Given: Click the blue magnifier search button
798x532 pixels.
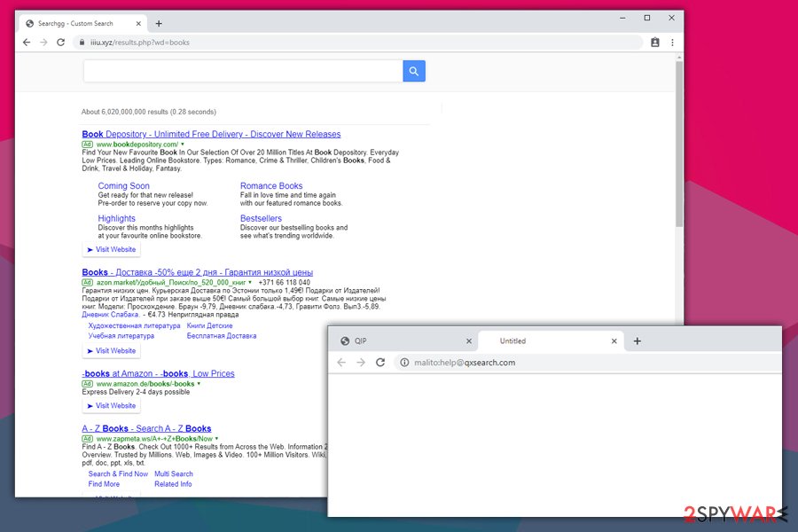Looking at the screenshot, I should 414,71.
